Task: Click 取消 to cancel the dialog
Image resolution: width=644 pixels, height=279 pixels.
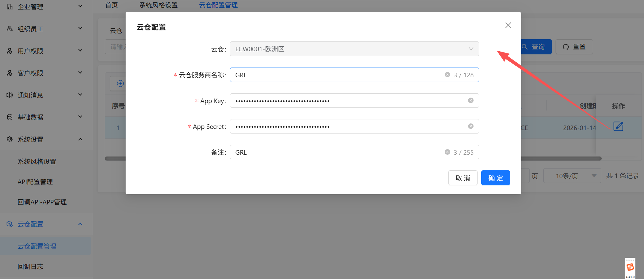Action: pyautogui.click(x=463, y=178)
